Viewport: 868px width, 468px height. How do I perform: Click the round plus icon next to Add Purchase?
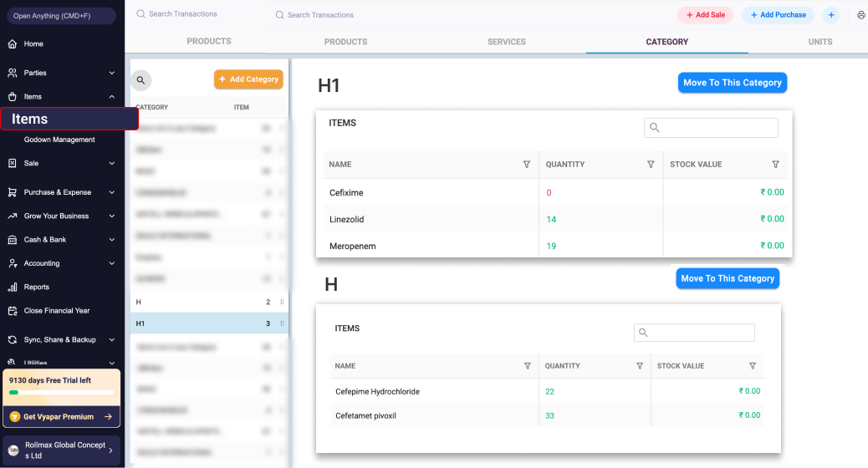click(x=831, y=15)
